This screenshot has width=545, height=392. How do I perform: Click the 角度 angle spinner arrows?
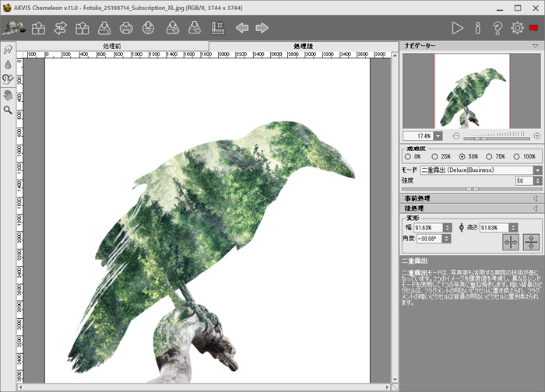click(x=447, y=239)
